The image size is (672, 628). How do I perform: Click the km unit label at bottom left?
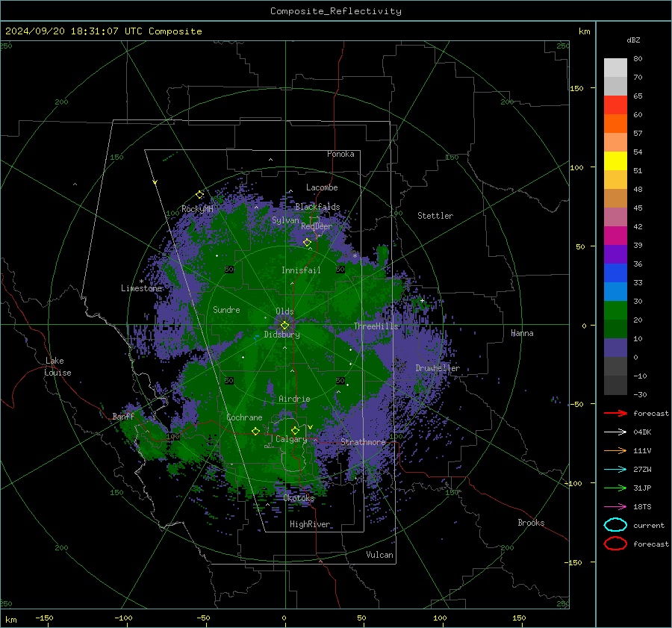(10, 620)
